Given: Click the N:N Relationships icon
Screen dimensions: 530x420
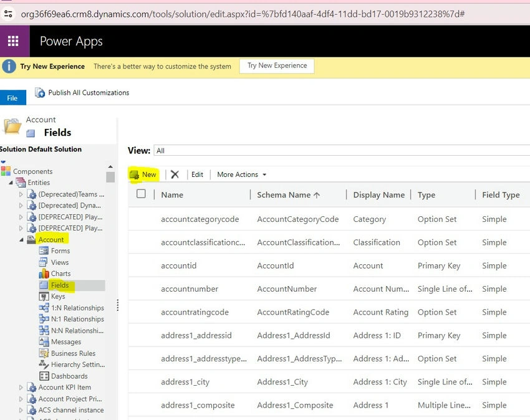Looking at the screenshot, I should pos(44,330).
